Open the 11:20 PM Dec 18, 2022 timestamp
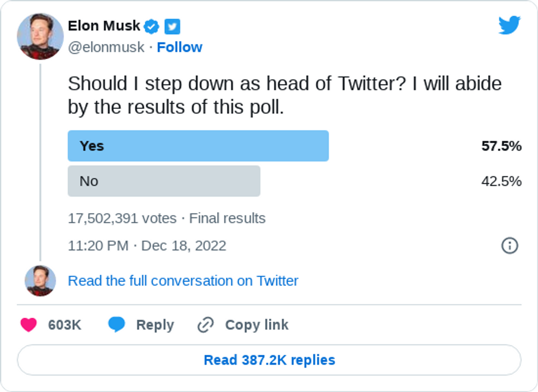Screen dimensions: 538x392 [147, 246]
